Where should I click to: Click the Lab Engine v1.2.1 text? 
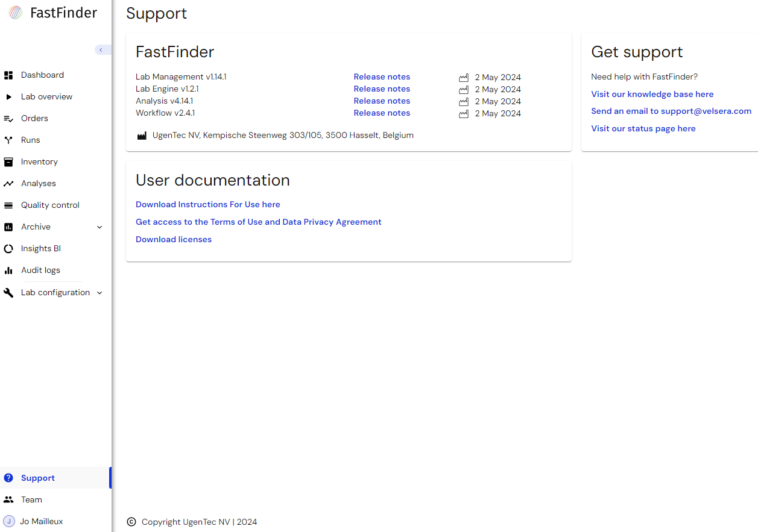[x=167, y=89]
